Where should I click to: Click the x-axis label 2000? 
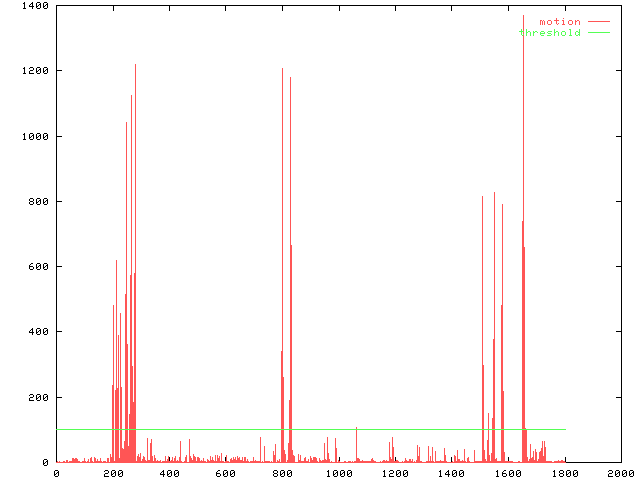point(620,473)
